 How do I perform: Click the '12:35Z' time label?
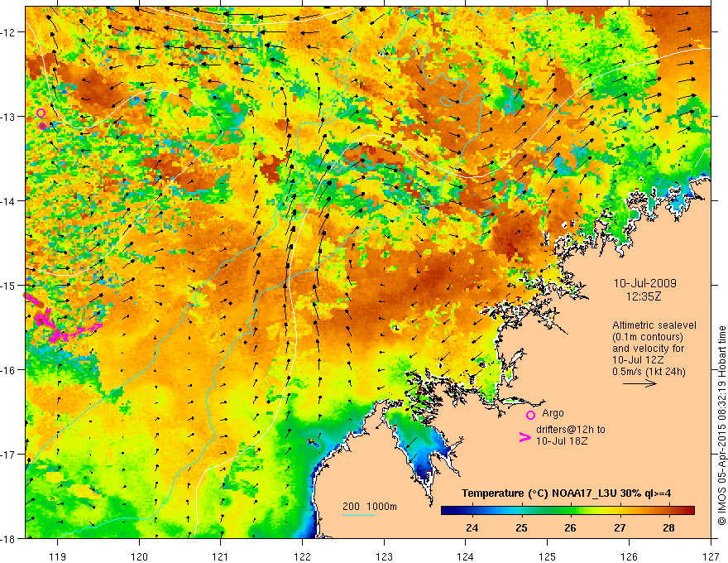(x=644, y=296)
